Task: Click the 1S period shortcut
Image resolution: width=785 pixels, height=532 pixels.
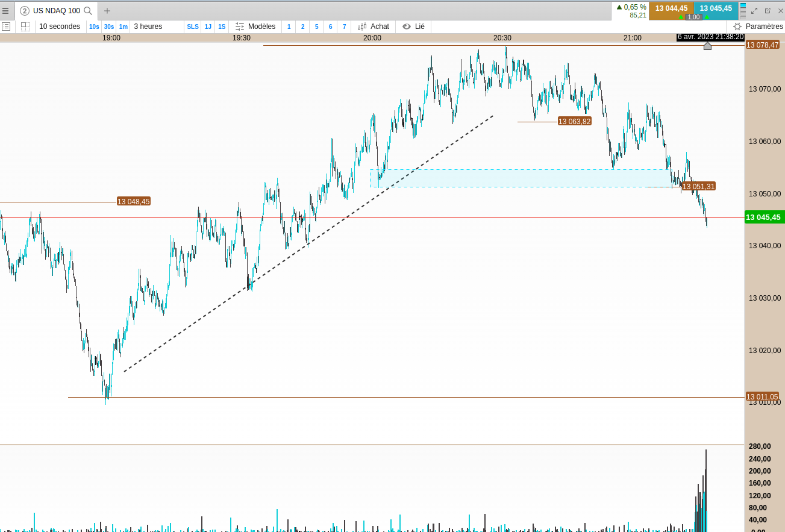Action: [222, 27]
